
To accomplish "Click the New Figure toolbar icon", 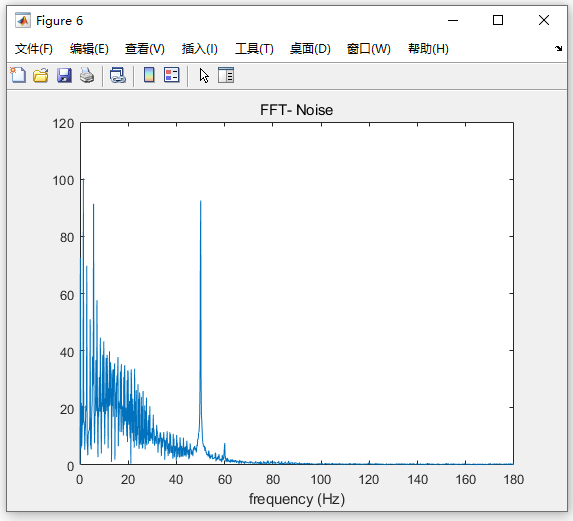I will click(18, 75).
